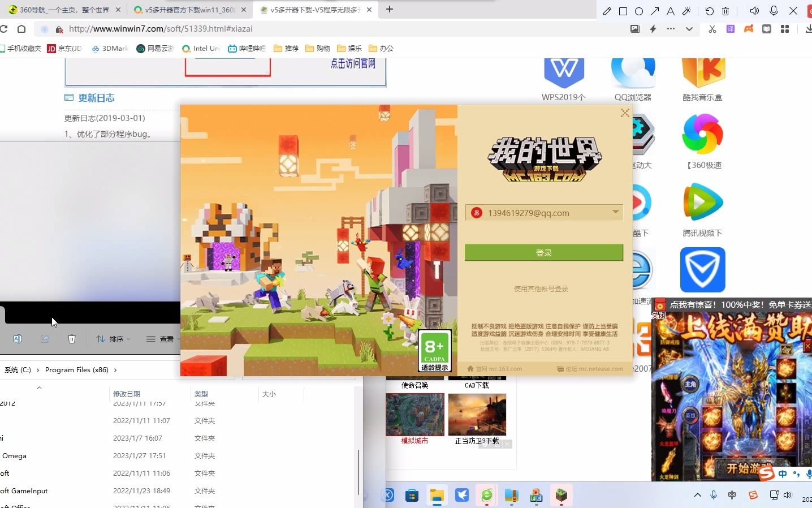
Task: Open the 排序 sort dropdown in Explorer
Action: tap(113, 339)
